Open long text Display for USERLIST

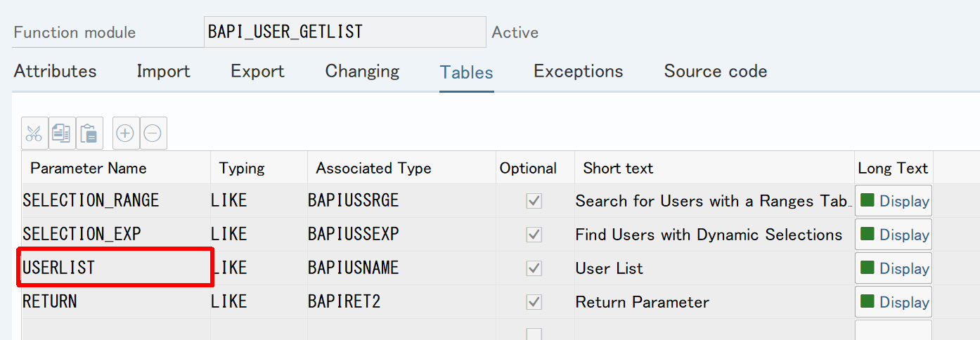pyautogui.click(x=894, y=268)
